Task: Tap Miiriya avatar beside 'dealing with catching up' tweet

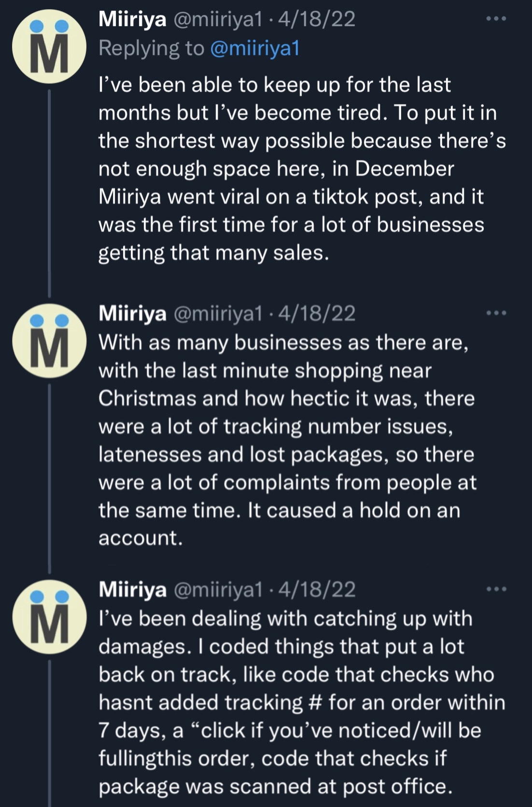Action: click(x=49, y=617)
